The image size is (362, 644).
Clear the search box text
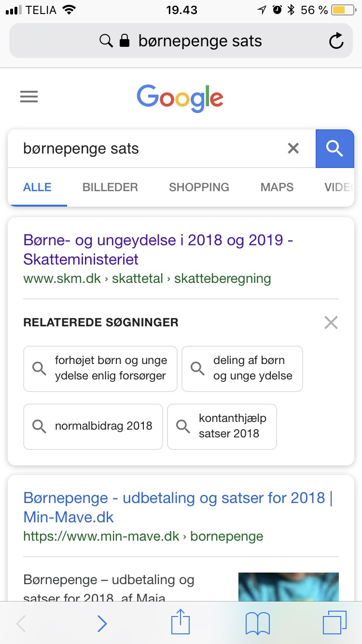click(x=293, y=148)
